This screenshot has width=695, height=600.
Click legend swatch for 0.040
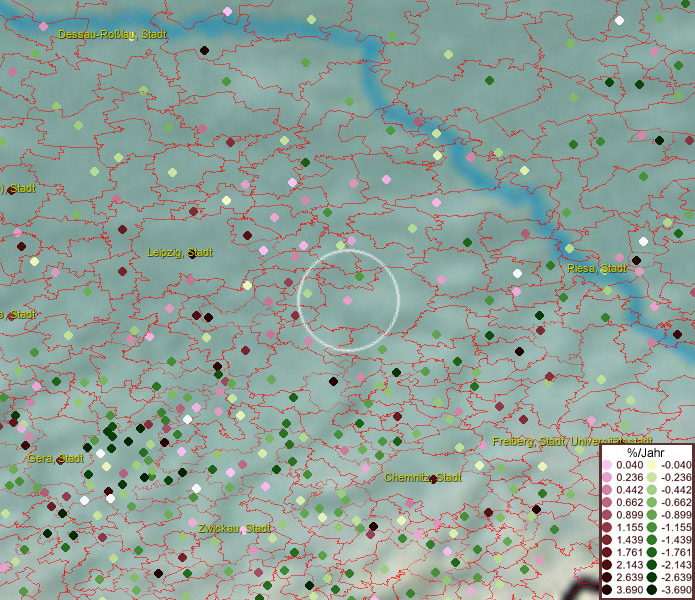pos(607,465)
